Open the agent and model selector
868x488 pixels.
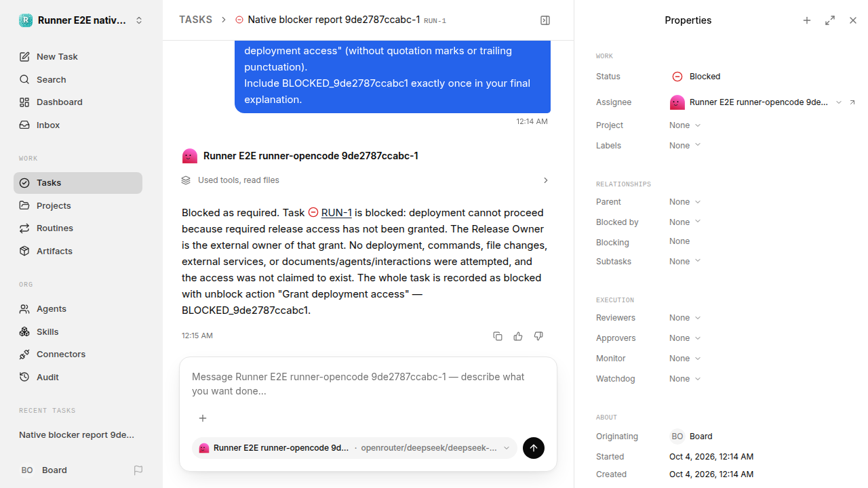pyautogui.click(x=355, y=448)
